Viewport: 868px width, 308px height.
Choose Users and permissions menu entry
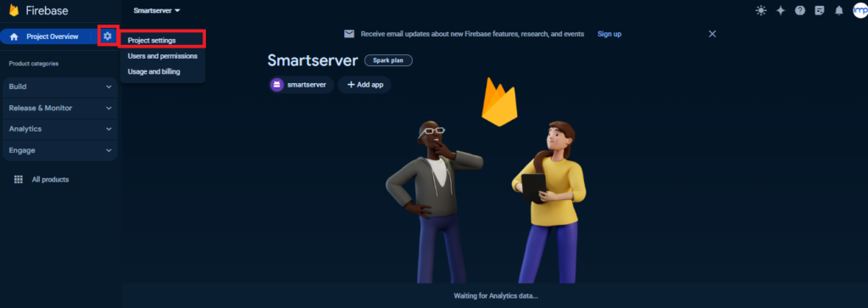tap(163, 56)
